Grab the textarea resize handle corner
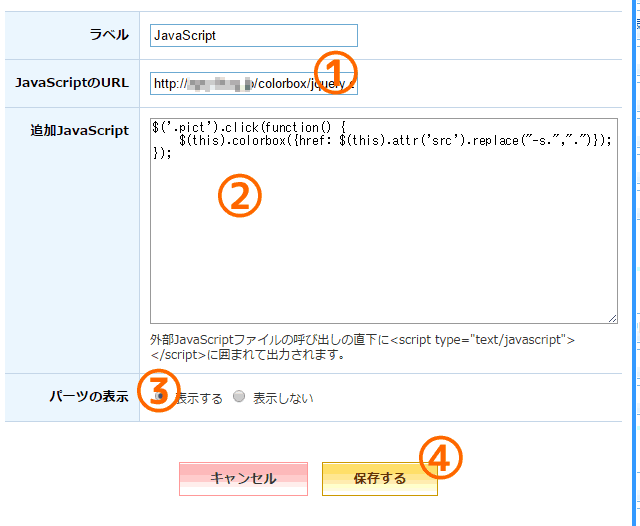The width and height of the screenshot is (640, 526). (x=612, y=318)
